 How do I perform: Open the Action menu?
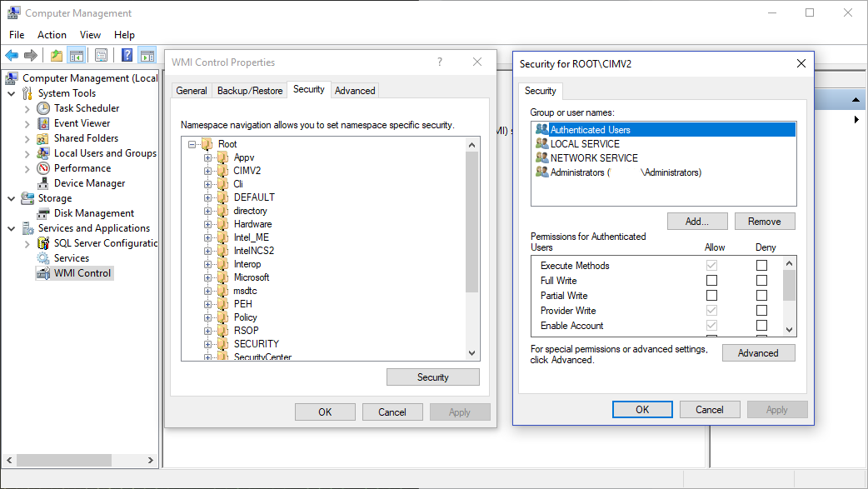[52, 34]
